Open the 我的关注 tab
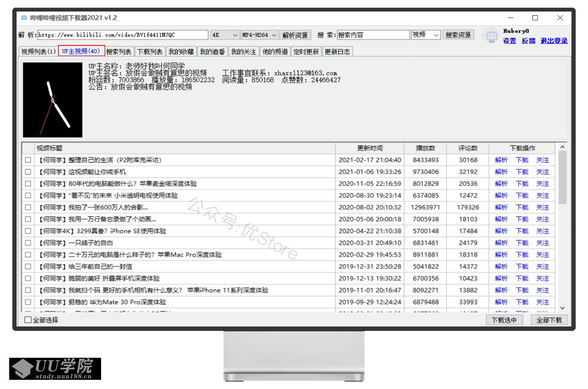This screenshot has height=389, width=588. pos(243,52)
